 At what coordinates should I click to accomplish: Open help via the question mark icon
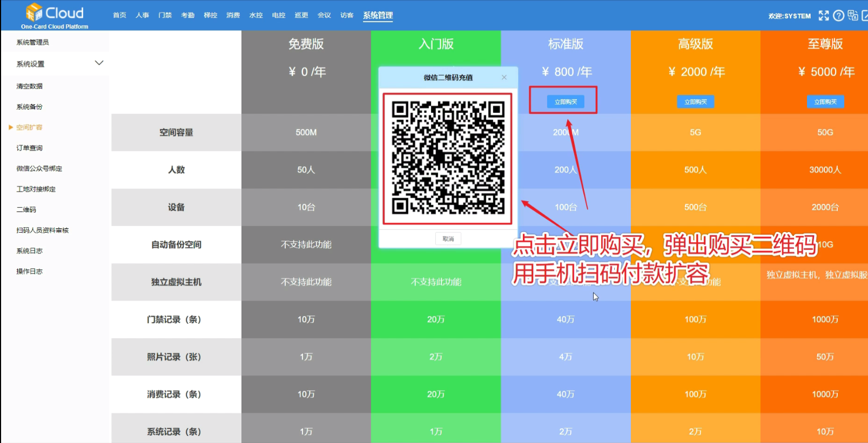coord(838,16)
